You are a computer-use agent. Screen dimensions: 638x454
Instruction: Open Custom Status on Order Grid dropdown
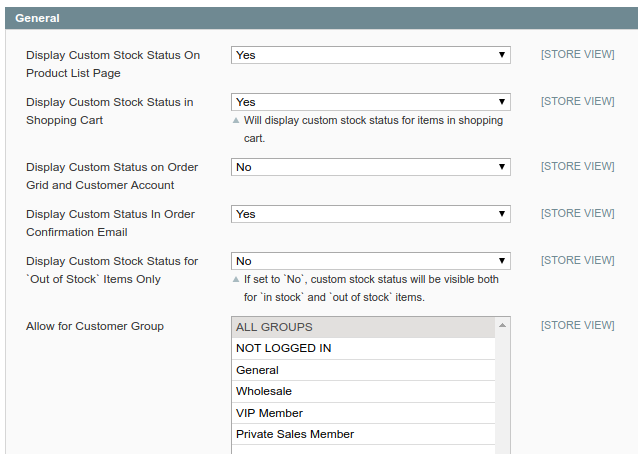point(370,167)
